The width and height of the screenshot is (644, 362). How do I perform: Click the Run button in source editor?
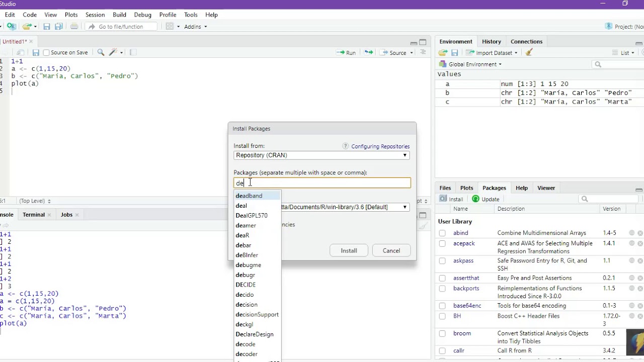[x=346, y=52]
